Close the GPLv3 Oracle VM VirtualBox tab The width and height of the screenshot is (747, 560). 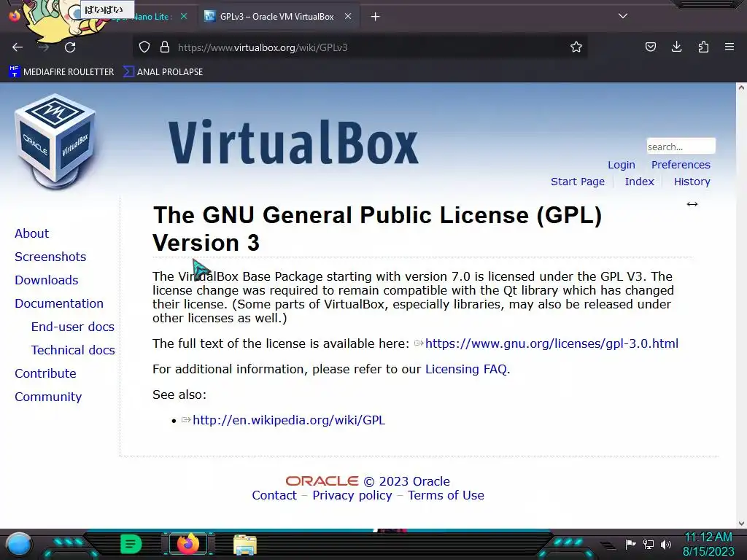(348, 17)
